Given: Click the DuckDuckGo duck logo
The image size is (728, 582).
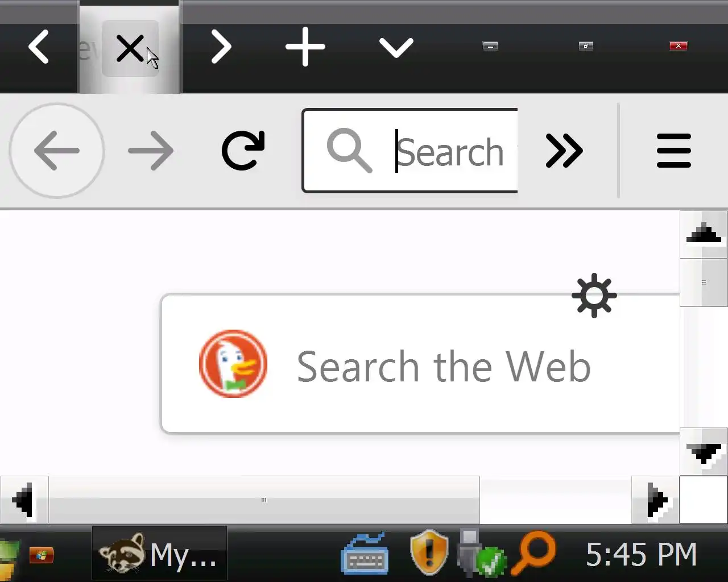Looking at the screenshot, I should pos(233,364).
